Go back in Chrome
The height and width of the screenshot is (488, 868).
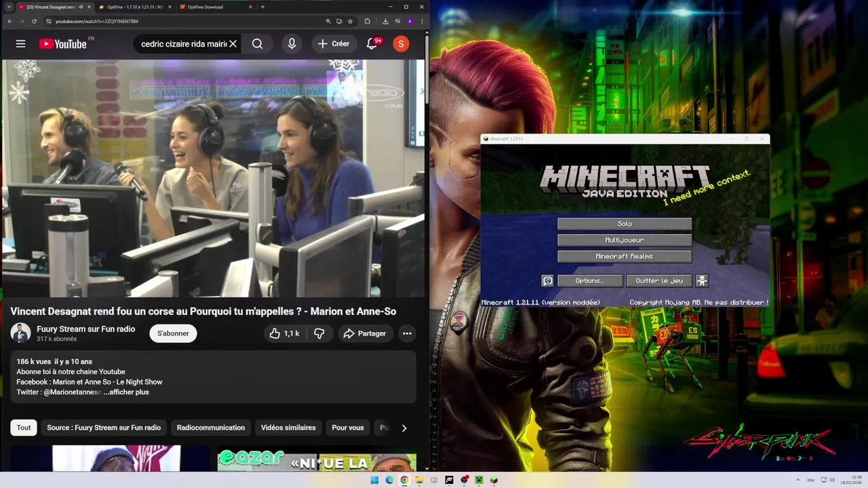point(9,21)
